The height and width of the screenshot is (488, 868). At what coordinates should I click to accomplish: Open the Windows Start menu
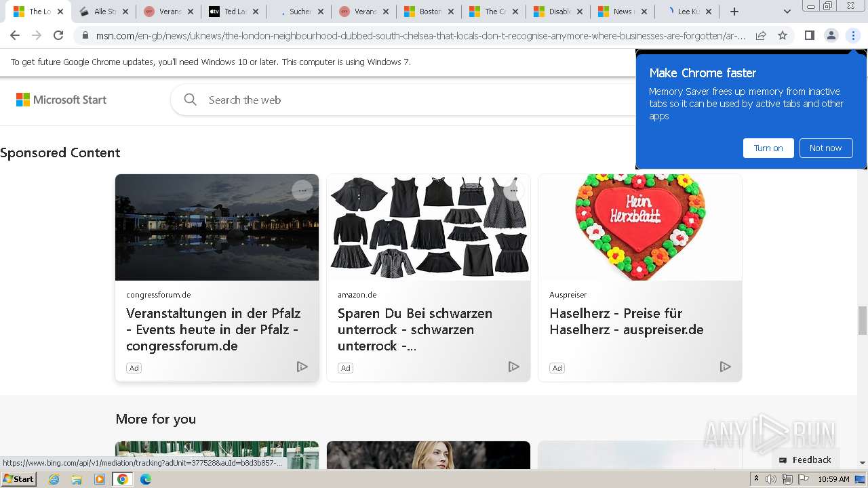(19, 479)
